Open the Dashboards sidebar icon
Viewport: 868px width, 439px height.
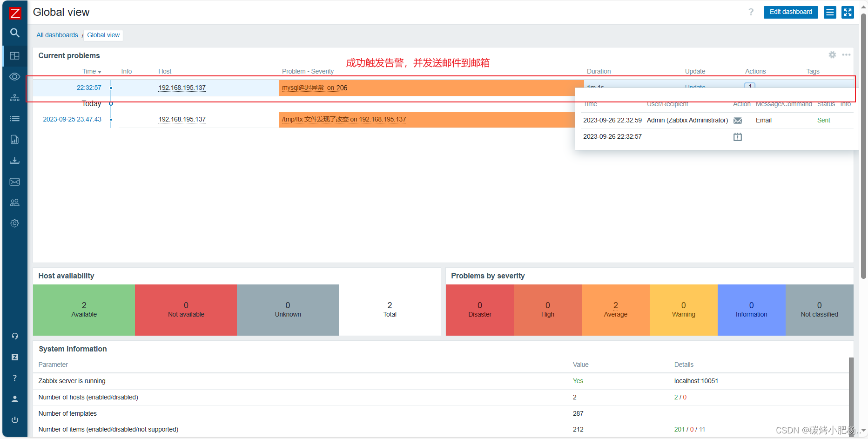(15, 55)
